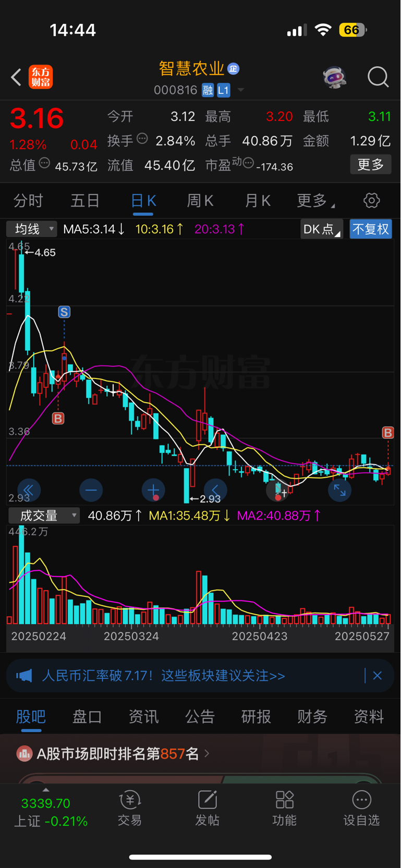Show 换手 info bubble icon
Image resolution: width=401 pixels, height=868 pixels.
(x=142, y=139)
